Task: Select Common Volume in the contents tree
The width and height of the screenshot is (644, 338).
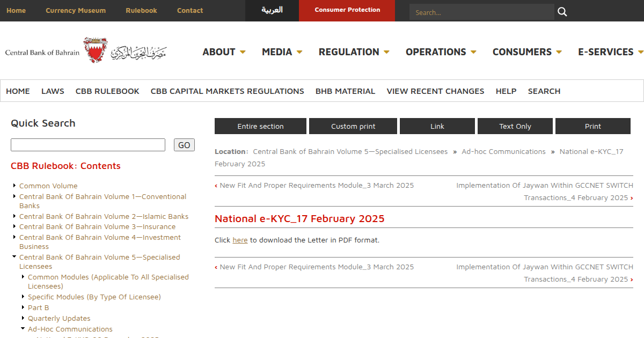Action: pyautogui.click(x=48, y=186)
